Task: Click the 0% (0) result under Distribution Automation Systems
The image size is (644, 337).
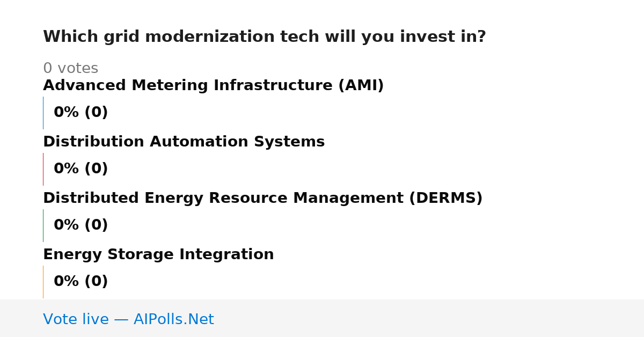Action: [80, 169]
